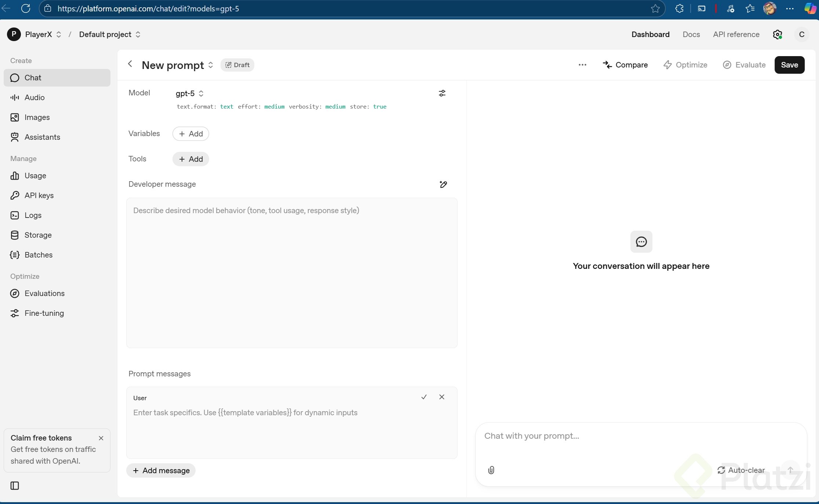The width and height of the screenshot is (819, 504).
Task: Click the generate developer message pencil icon
Action: [x=443, y=184]
